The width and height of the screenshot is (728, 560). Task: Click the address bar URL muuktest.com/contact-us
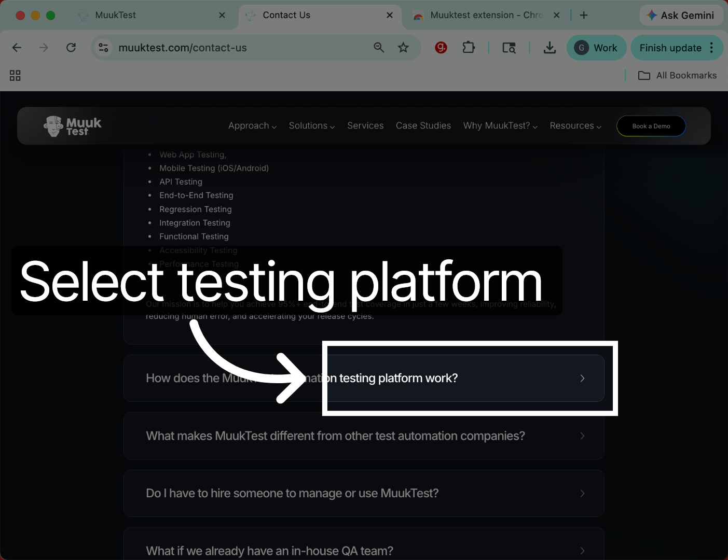coord(183,48)
